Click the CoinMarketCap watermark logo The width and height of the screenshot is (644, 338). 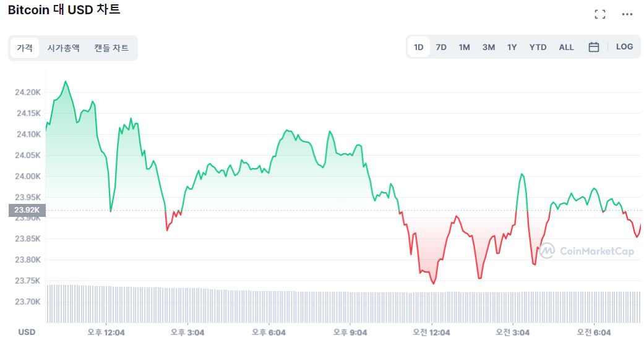(586, 250)
